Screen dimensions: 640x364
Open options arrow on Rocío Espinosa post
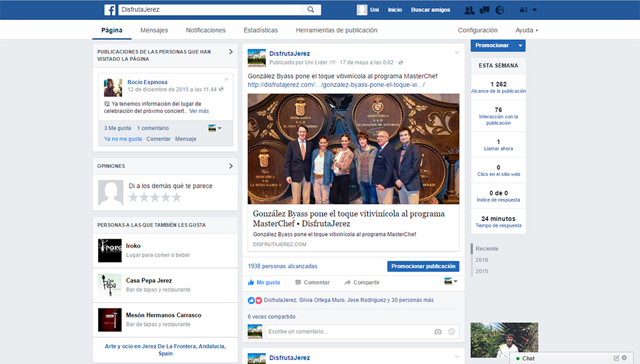pyautogui.click(x=226, y=79)
